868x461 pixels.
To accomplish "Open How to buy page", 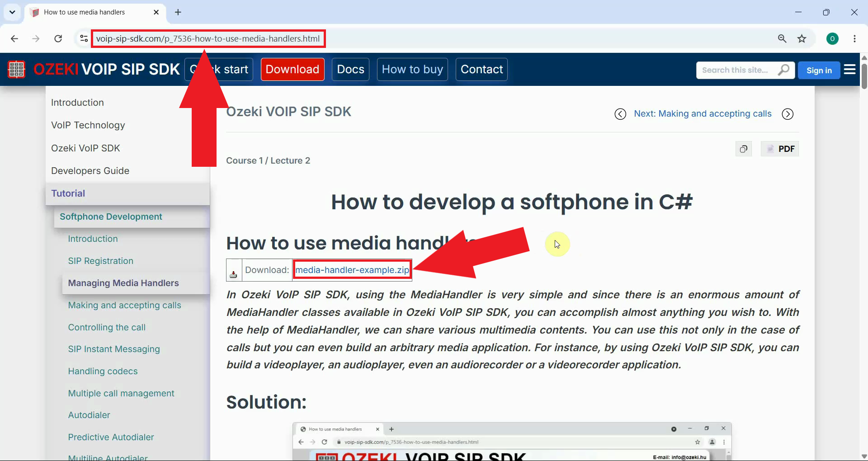I will (x=412, y=69).
